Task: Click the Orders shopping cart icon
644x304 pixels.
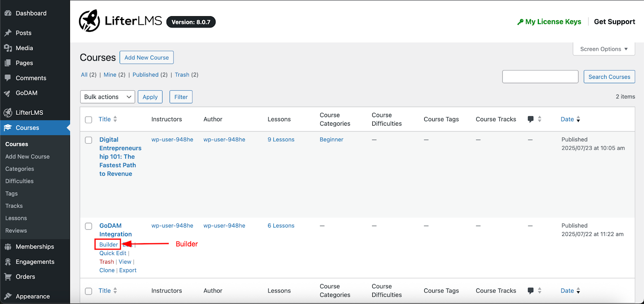Action: coord(8,277)
